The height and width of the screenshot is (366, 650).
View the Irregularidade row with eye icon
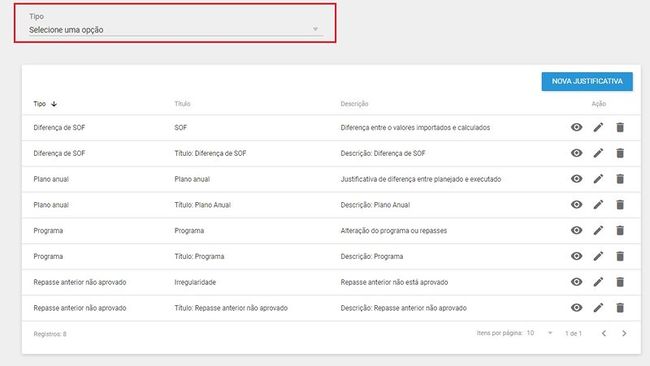tap(576, 282)
